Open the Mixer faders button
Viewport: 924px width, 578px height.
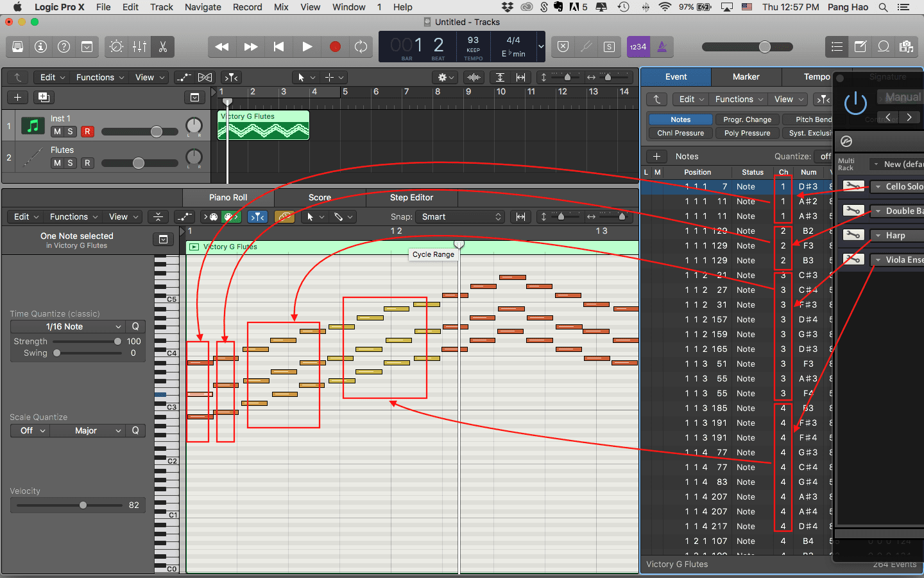(139, 47)
